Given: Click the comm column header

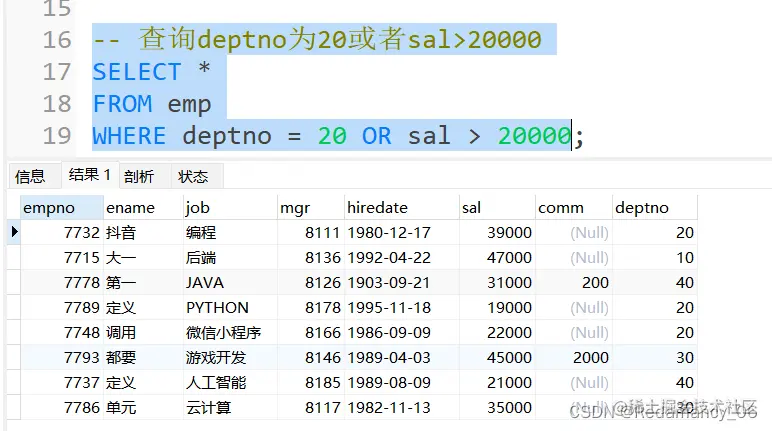Looking at the screenshot, I should pyautogui.click(x=574, y=207).
